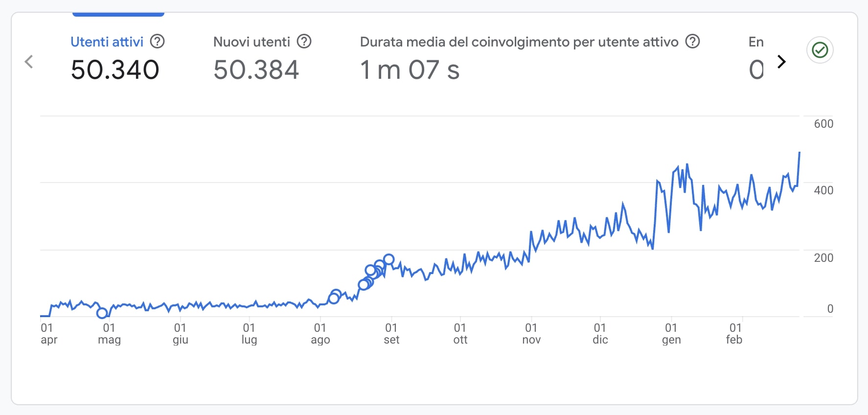
Task: Click the 01 lug x-axis label
Action: click(x=249, y=334)
